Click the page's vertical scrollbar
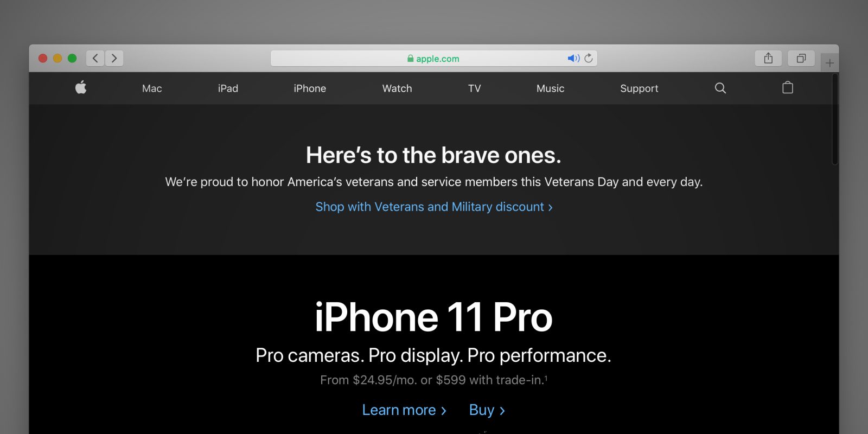This screenshot has width=868, height=434. pyautogui.click(x=834, y=119)
